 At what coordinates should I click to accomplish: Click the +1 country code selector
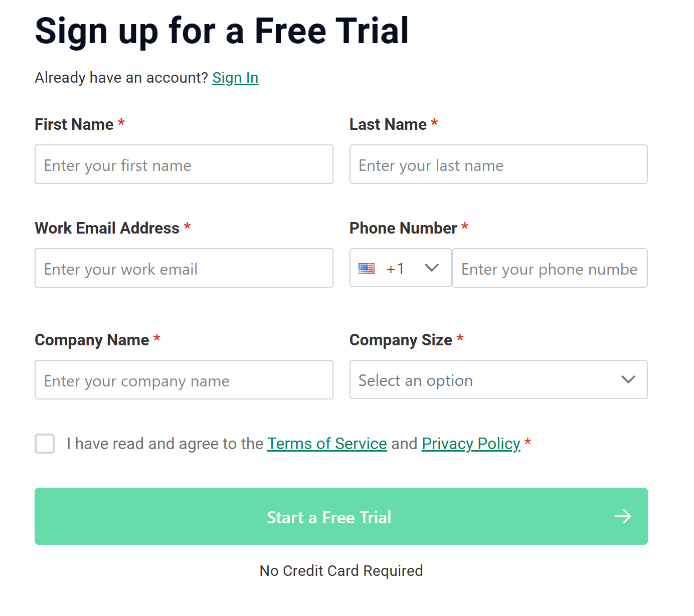[396, 269]
